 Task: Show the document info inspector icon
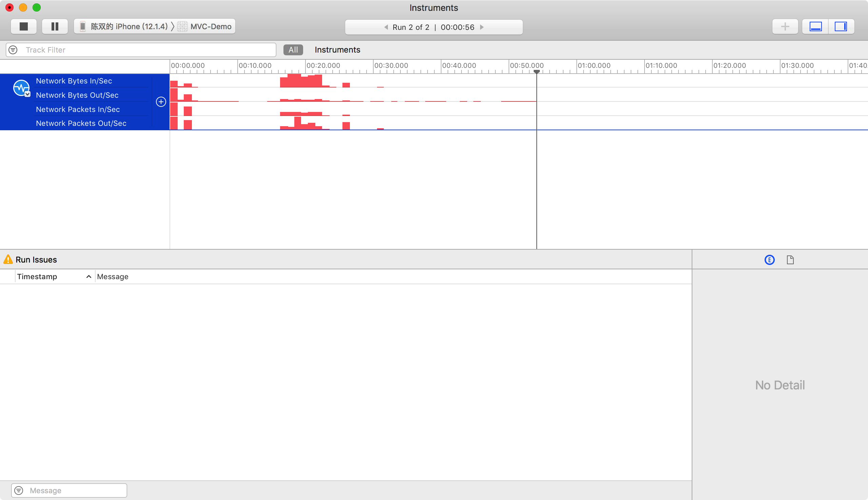(790, 260)
